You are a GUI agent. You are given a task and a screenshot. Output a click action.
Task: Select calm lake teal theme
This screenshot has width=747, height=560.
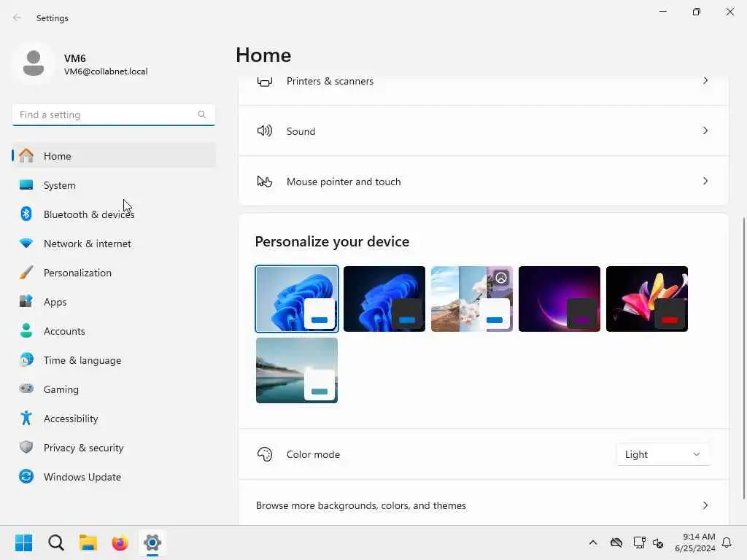point(297,370)
